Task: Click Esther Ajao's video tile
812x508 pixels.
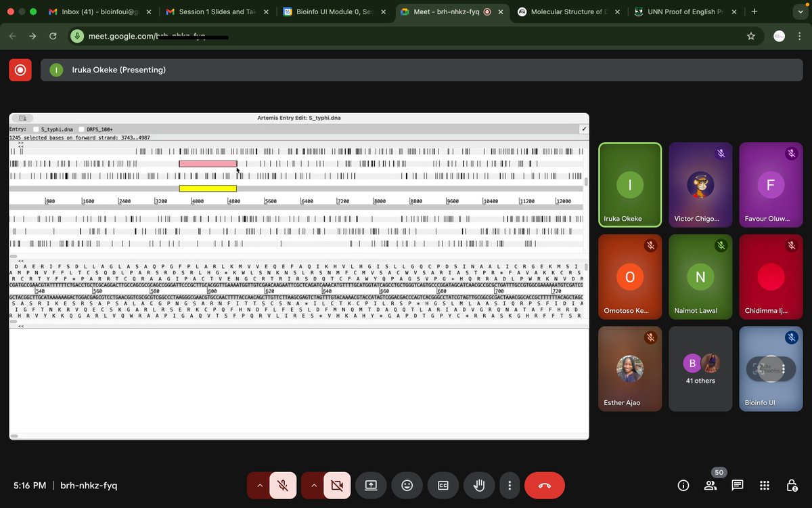Action: pyautogui.click(x=629, y=369)
